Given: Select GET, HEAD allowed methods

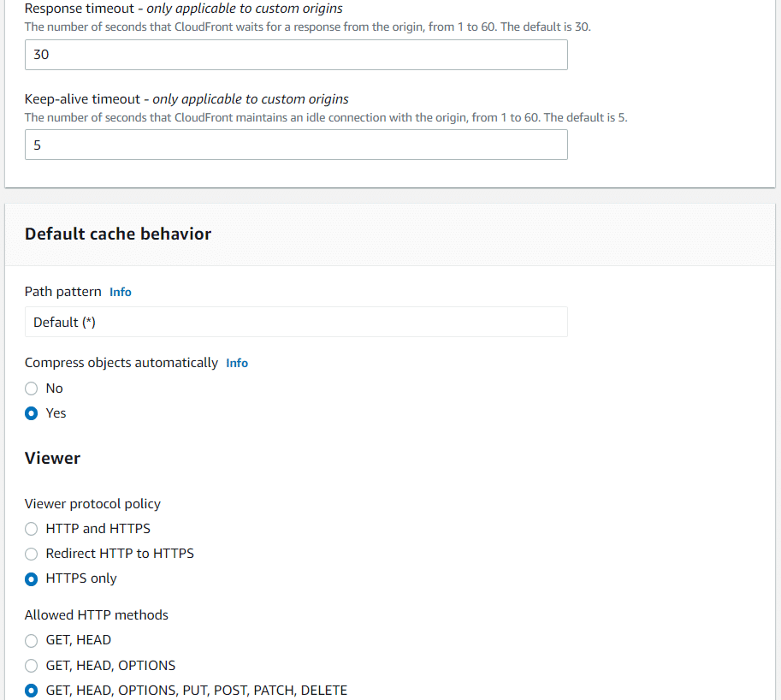Looking at the screenshot, I should pos(32,640).
